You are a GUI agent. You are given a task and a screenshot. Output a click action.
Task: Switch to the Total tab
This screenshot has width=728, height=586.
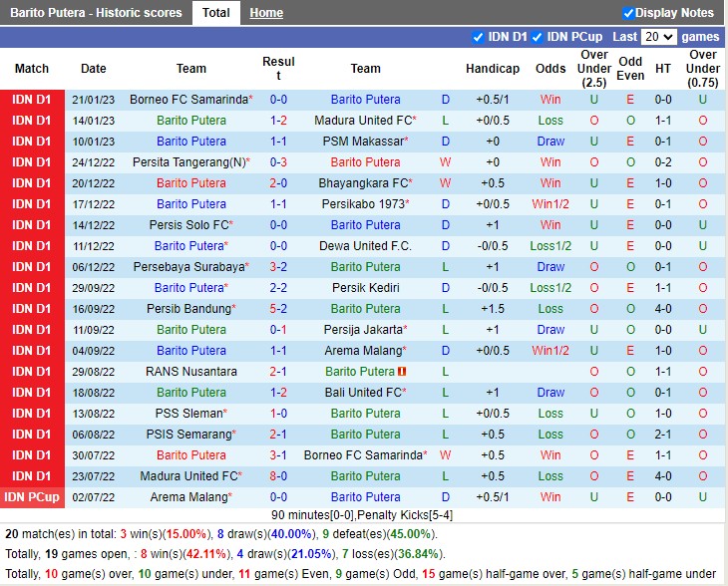pyautogui.click(x=215, y=13)
